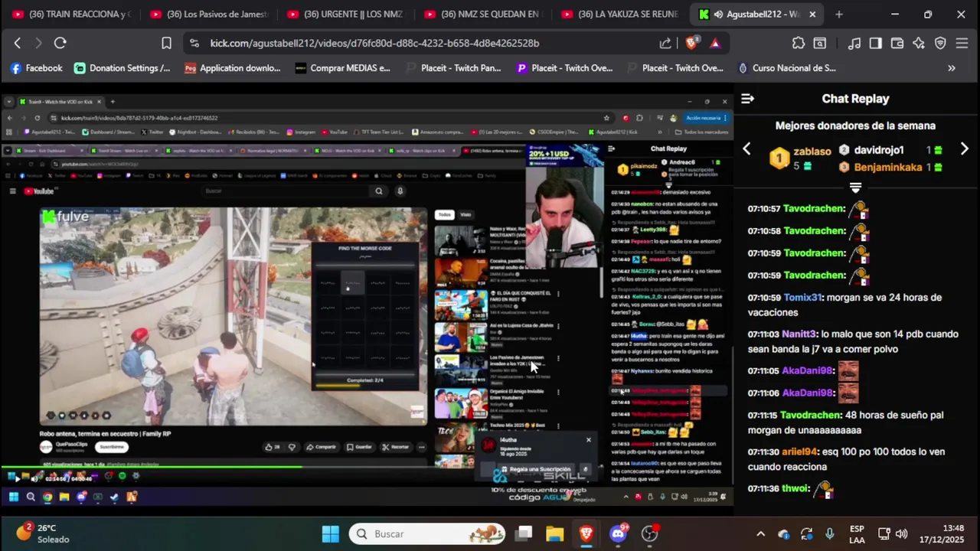Open the Brave hamburger main menu
Viewport: 980px width, 551px height.
(962, 44)
